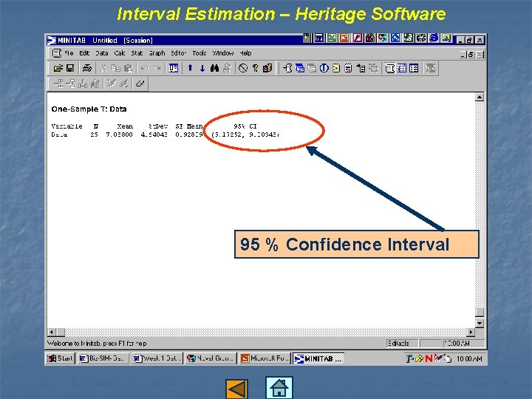Image resolution: width=532 pixels, height=399 pixels.
Task: Click the Open Project folder icon
Action: (x=58, y=68)
